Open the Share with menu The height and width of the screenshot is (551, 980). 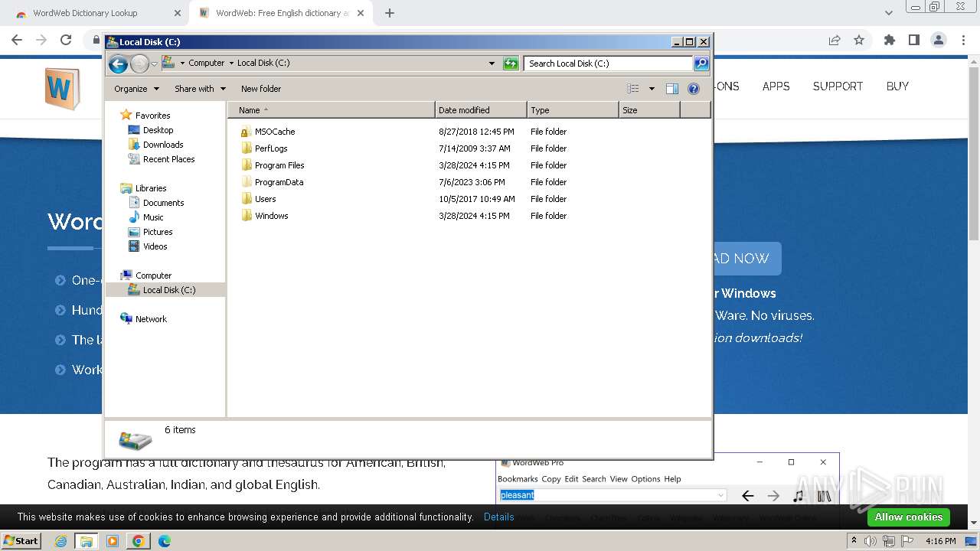pos(200,89)
